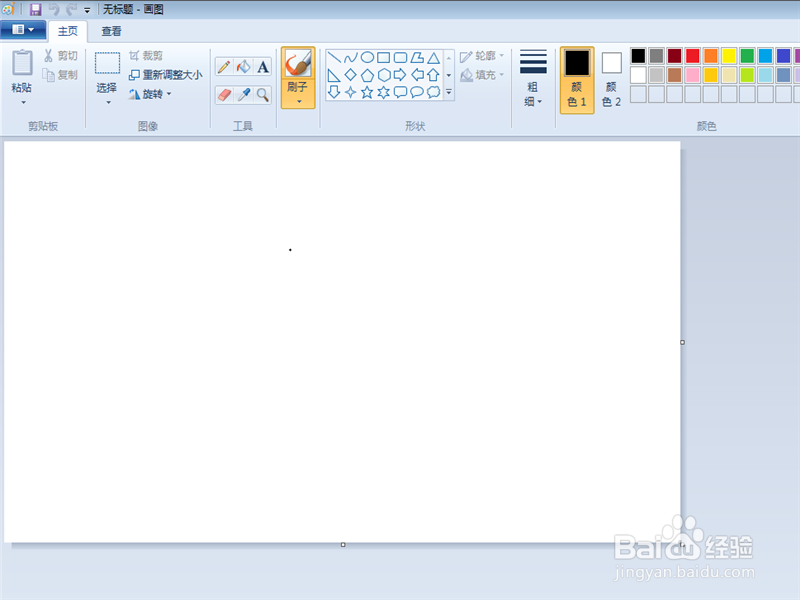Click the Brush (刷子) tool icon
The image size is (800, 600).
(x=298, y=64)
